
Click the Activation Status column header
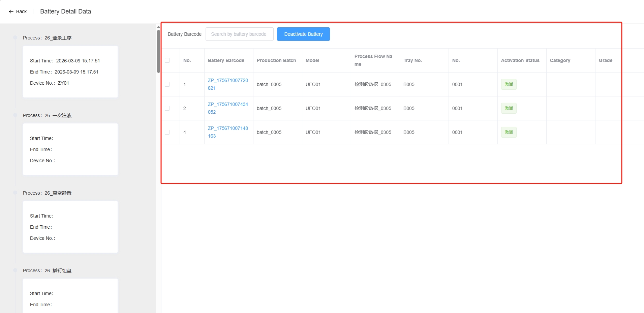pos(520,60)
